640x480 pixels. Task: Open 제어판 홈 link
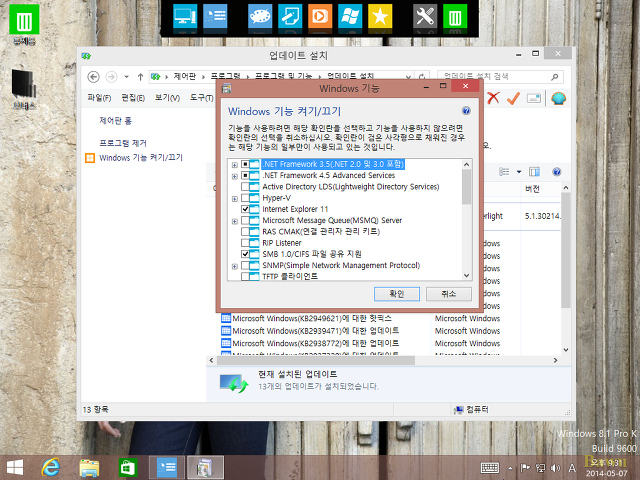(116, 121)
